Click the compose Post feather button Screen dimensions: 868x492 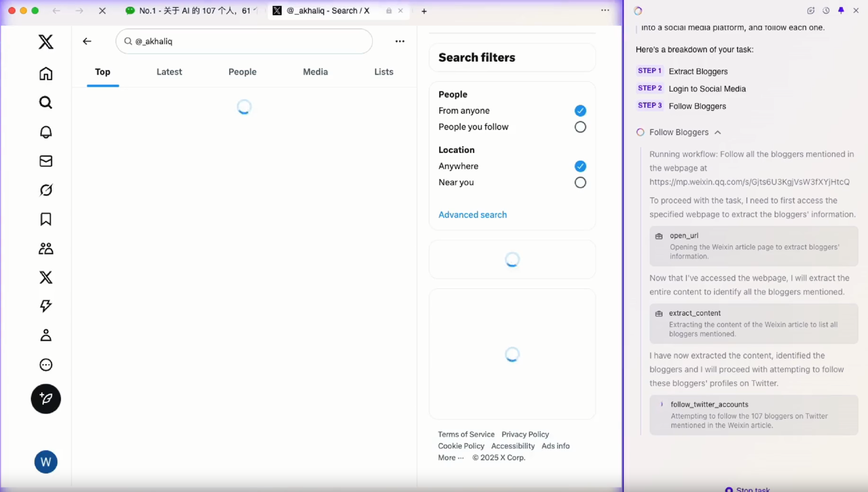coord(46,399)
